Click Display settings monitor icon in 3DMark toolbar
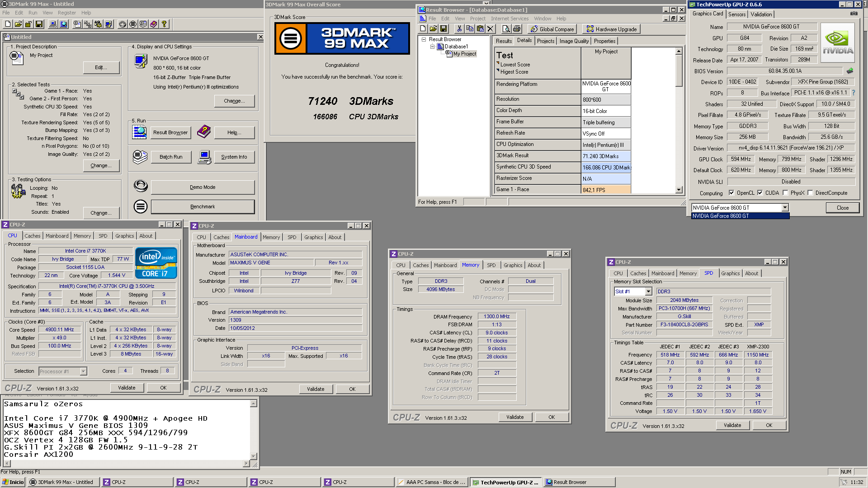868x488 pixels. tap(108, 24)
